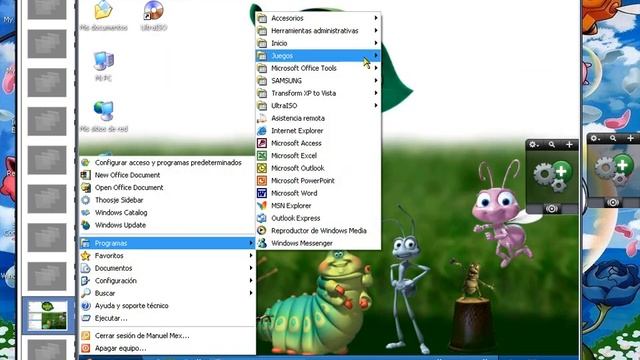Click magnifier icon on right sidebar gadget
Viewport: 640px width, 360px height.
613,138
